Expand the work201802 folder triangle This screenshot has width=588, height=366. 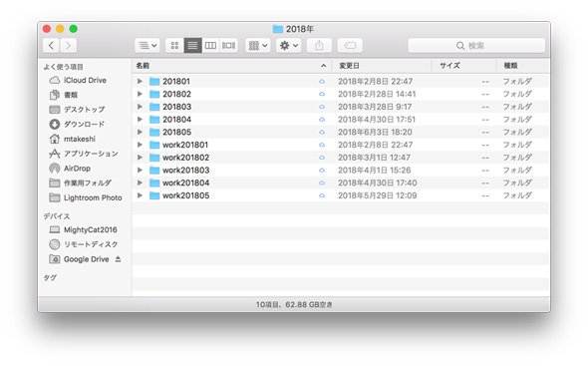(x=140, y=158)
